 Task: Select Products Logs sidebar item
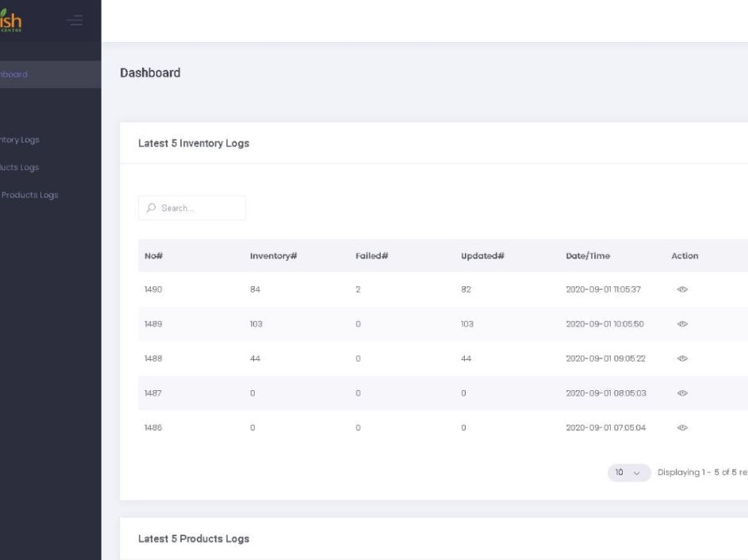pos(20,167)
